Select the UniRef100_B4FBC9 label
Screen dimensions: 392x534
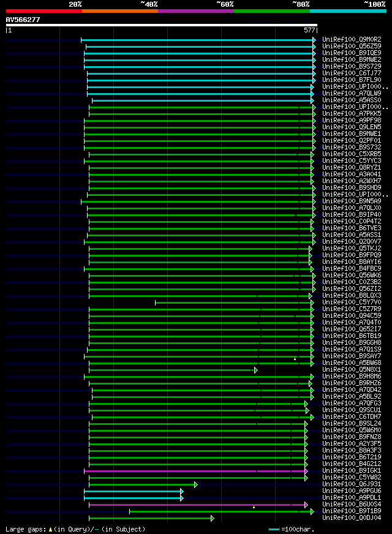click(352, 269)
